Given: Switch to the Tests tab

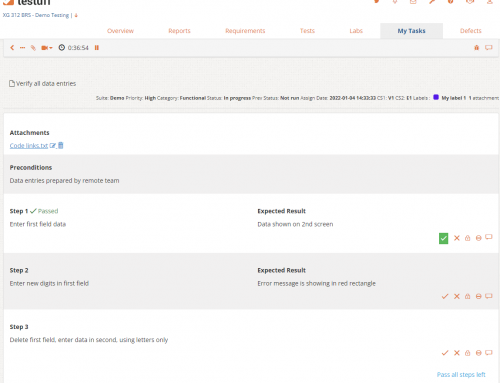Looking at the screenshot, I should [x=307, y=31].
